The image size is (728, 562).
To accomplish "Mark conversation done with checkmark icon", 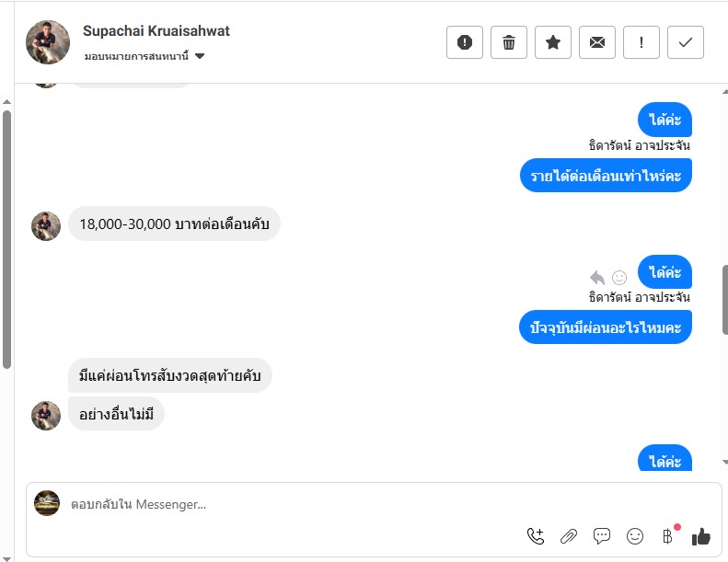I will (x=686, y=42).
